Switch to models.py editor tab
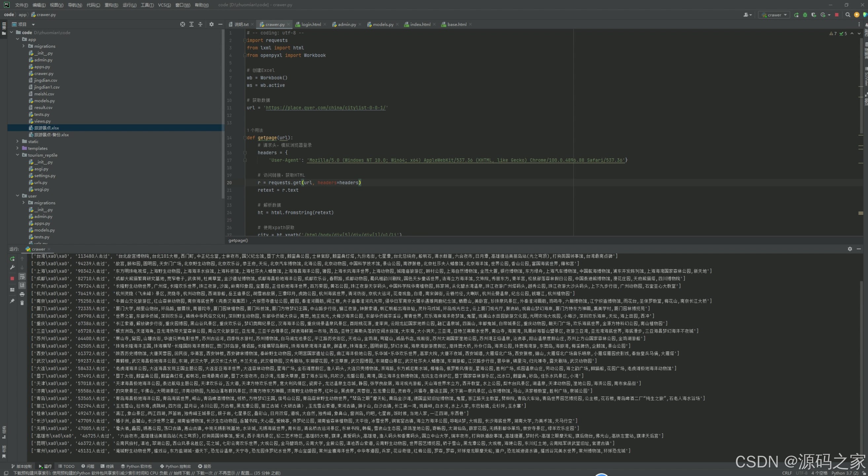 point(383,24)
